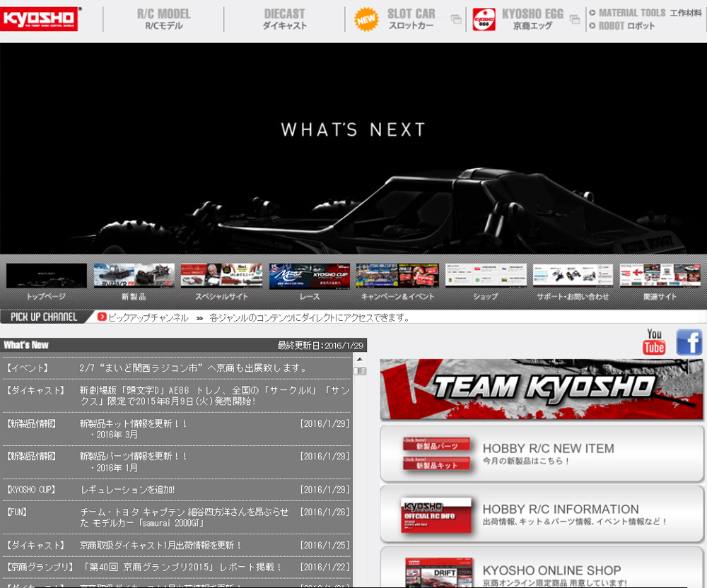Click the orange NEW badge
The width and height of the screenshot is (707, 588).
[x=366, y=20]
